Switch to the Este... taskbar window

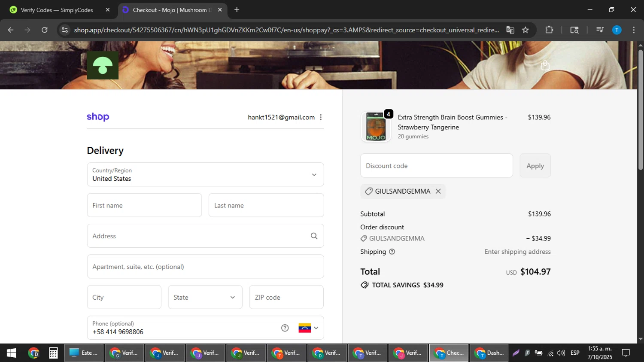[84, 353]
